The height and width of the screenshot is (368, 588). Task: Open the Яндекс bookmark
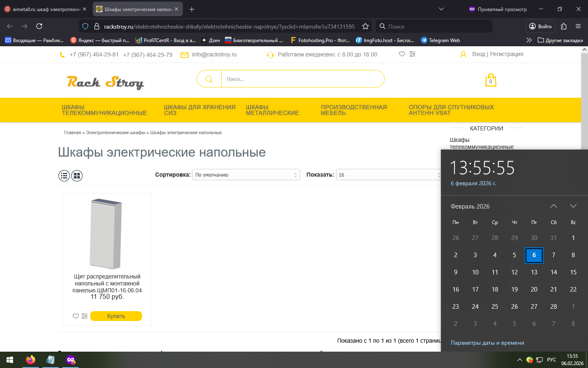coord(100,40)
